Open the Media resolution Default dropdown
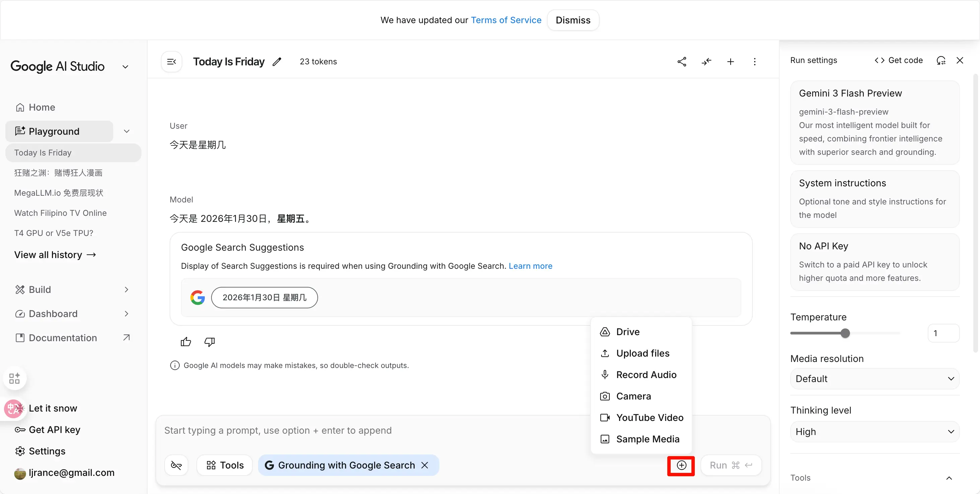 875,379
